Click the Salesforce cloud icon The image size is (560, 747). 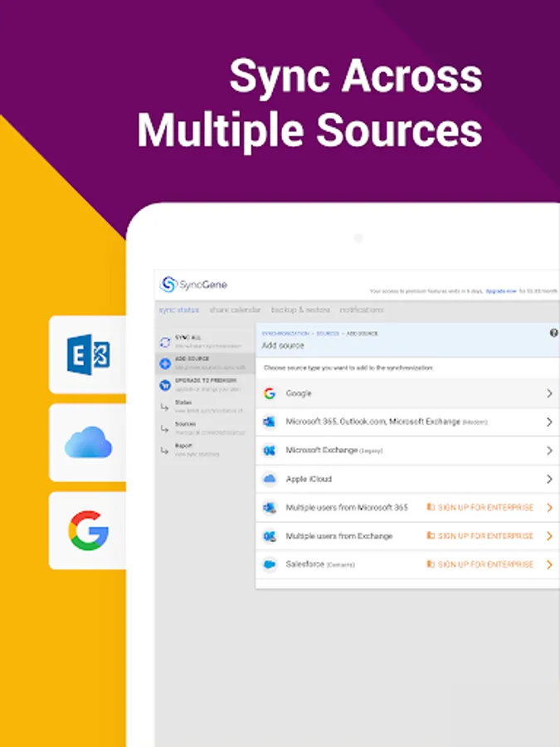tap(270, 564)
